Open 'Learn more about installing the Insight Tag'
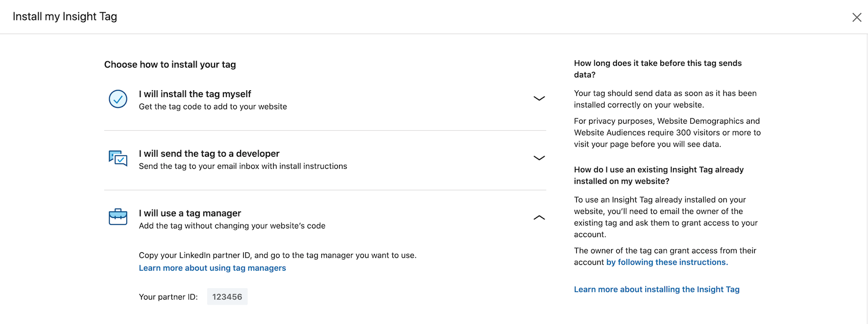 [x=657, y=289]
